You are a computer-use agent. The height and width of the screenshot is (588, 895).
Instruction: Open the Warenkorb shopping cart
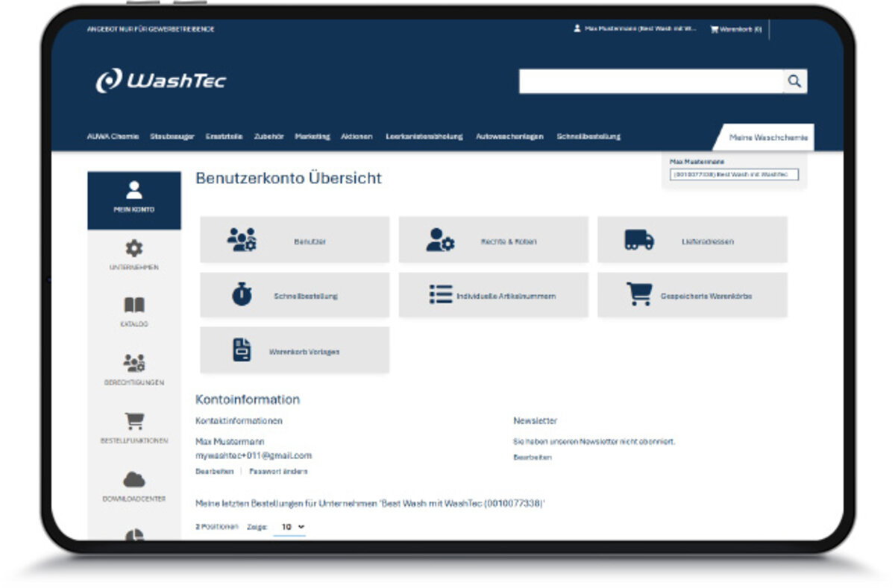tap(736, 30)
